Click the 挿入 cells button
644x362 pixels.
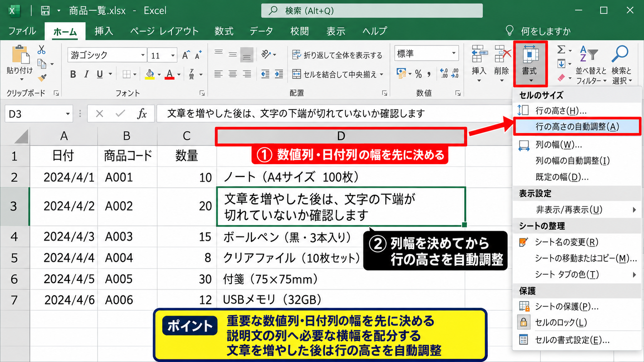[479, 63]
